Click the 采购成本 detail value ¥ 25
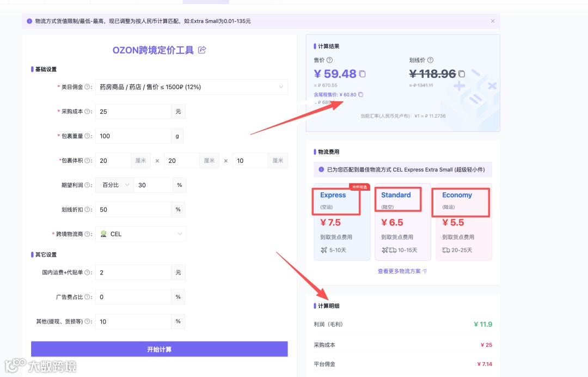 (x=486, y=345)
